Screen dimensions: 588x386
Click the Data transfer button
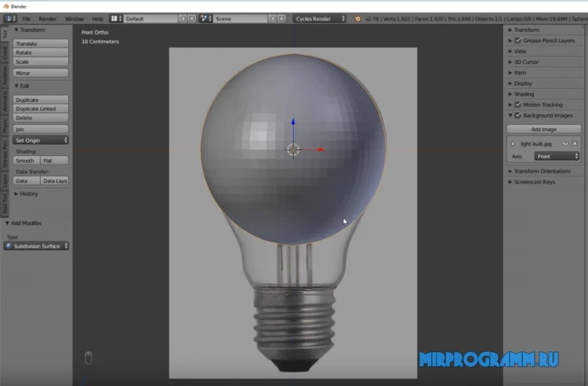(26, 181)
